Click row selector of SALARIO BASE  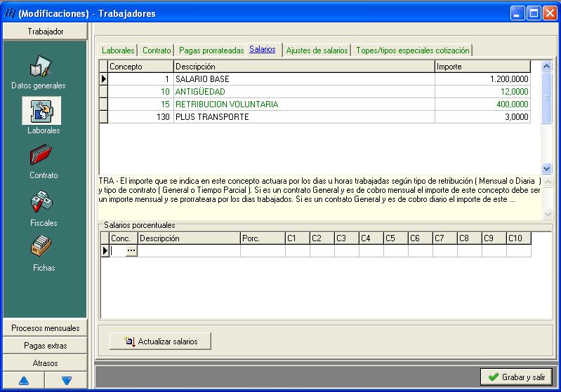(x=104, y=79)
